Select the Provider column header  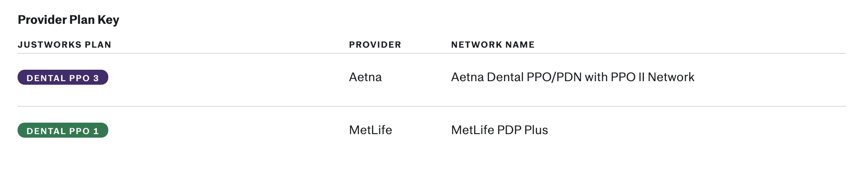(x=375, y=45)
